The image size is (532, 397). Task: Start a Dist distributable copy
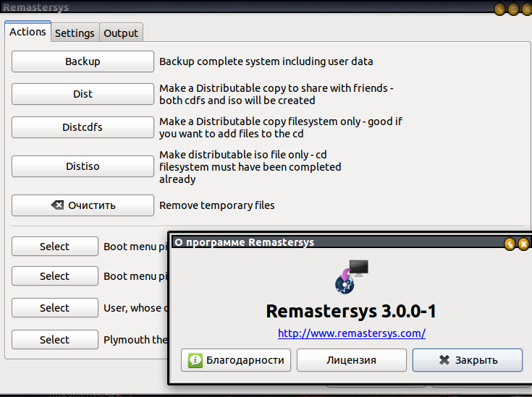pos(83,94)
